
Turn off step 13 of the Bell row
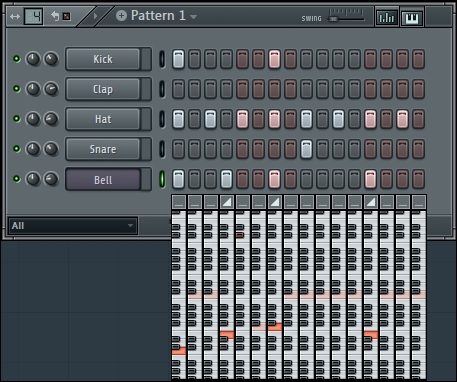coord(370,179)
